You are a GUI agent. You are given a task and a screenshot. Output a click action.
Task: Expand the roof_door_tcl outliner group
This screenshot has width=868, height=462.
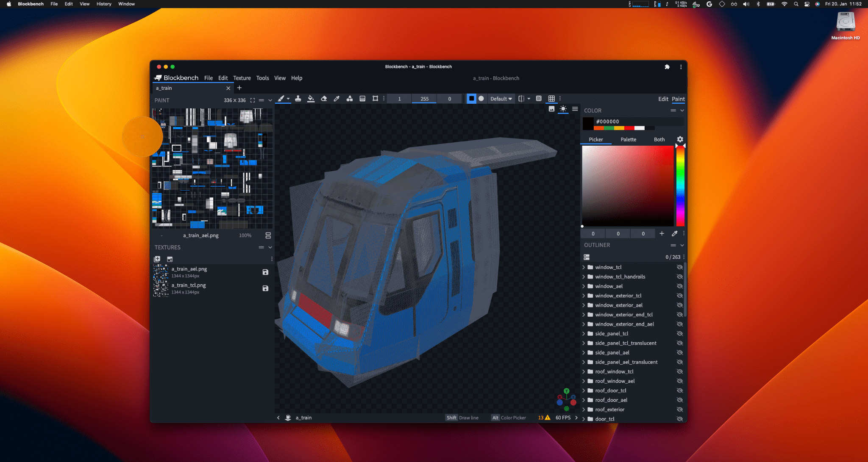click(x=584, y=390)
